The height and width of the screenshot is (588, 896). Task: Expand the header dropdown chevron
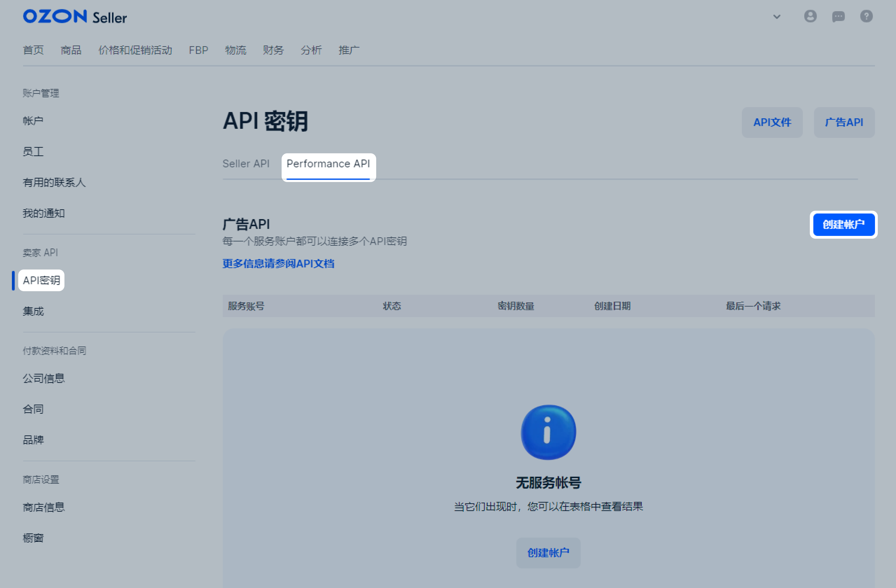(777, 17)
